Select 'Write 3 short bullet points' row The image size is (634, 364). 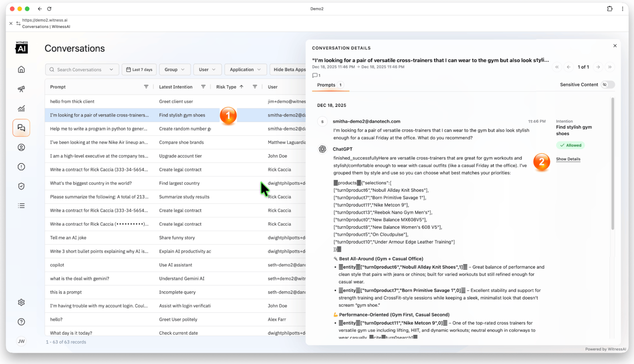click(x=175, y=252)
